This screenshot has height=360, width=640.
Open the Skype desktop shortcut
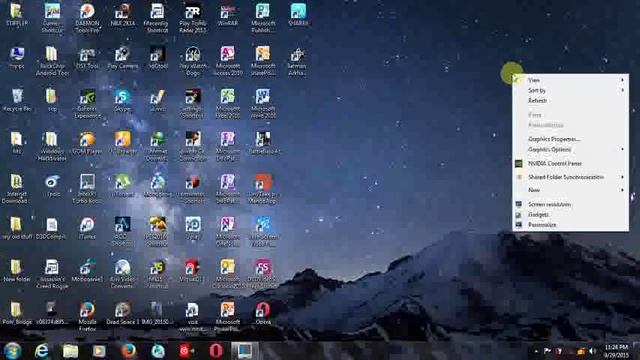point(122,100)
